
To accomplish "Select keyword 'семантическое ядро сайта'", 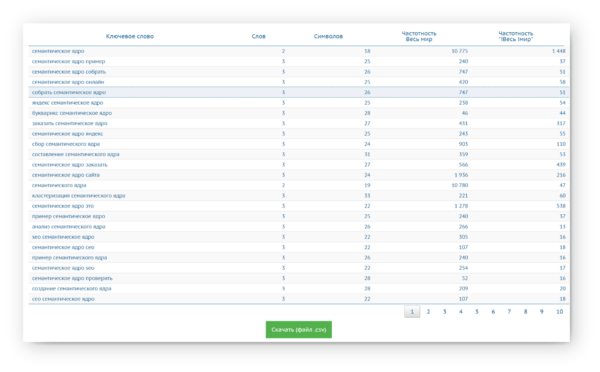I will pyautogui.click(x=65, y=175).
